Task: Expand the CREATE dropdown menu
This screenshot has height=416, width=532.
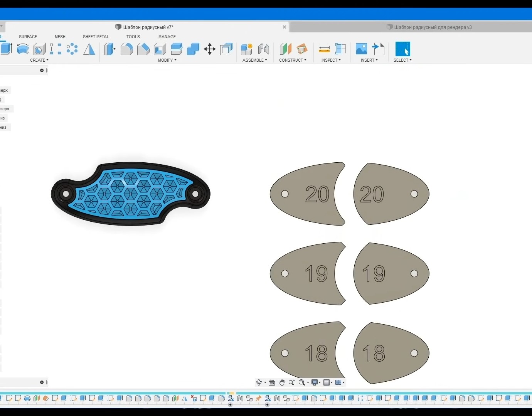Action: click(39, 60)
